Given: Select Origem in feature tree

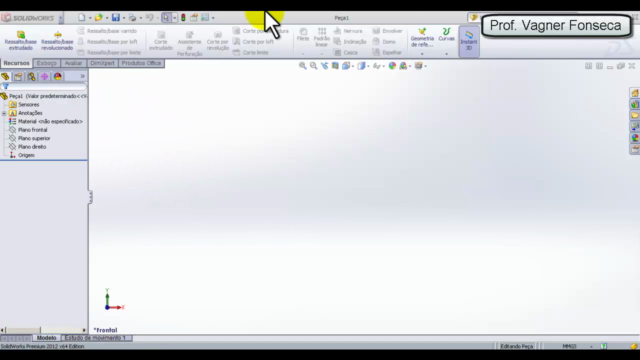Looking at the screenshot, I should coord(22,156).
